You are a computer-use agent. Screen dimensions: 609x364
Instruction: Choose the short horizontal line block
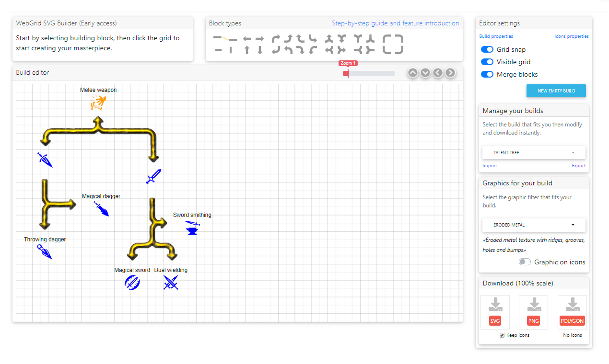(x=218, y=50)
